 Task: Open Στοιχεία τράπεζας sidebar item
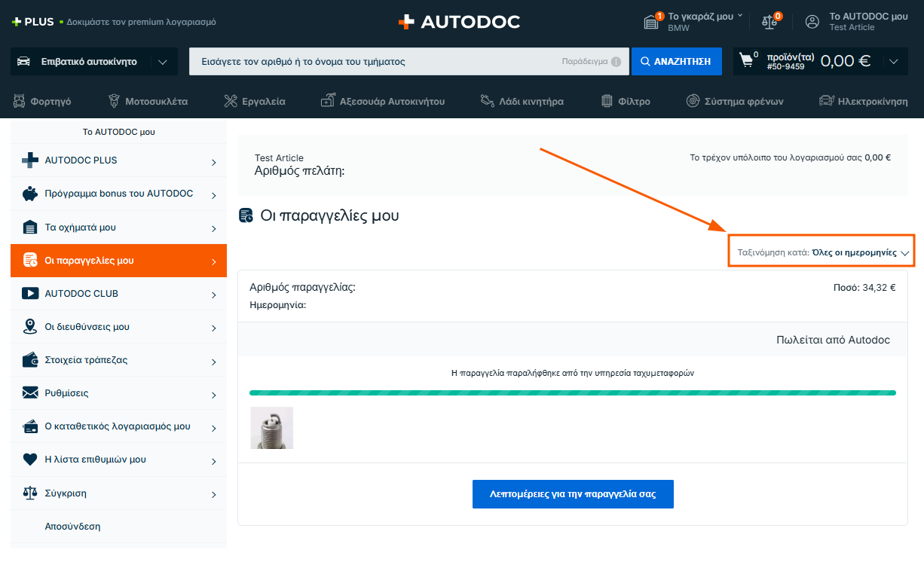[118, 360]
